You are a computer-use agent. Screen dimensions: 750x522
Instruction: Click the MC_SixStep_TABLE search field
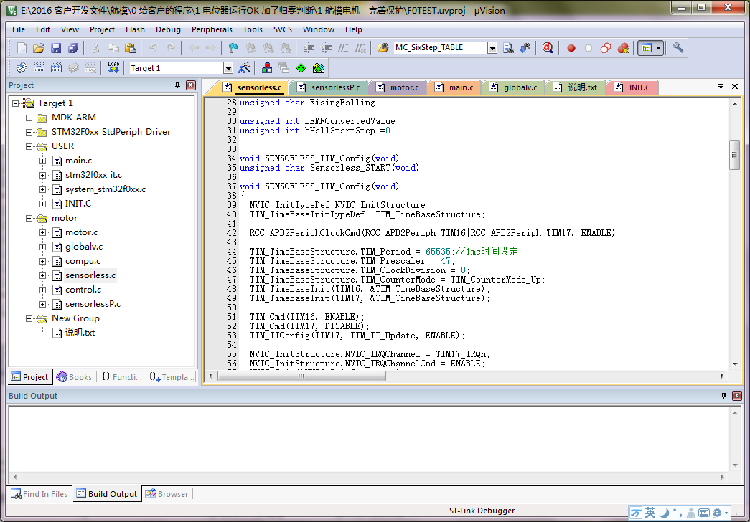click(x=440, y=48)
